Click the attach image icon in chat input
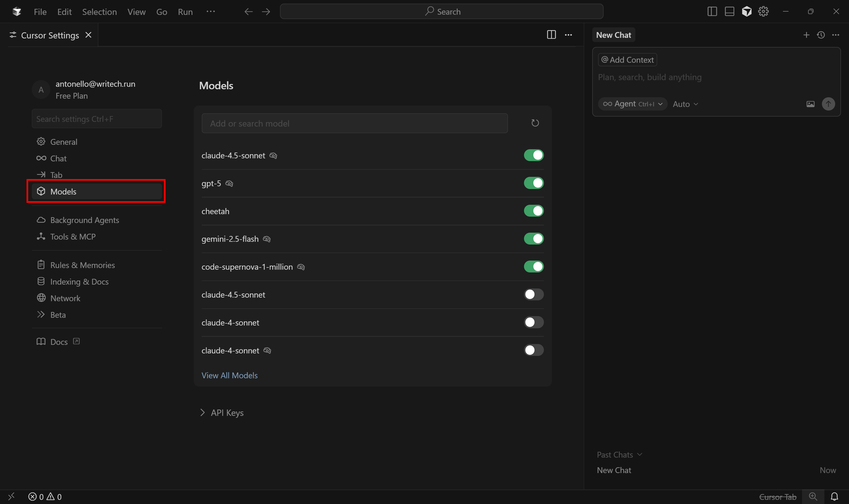 pyautogui.click(x=810, y=104)
